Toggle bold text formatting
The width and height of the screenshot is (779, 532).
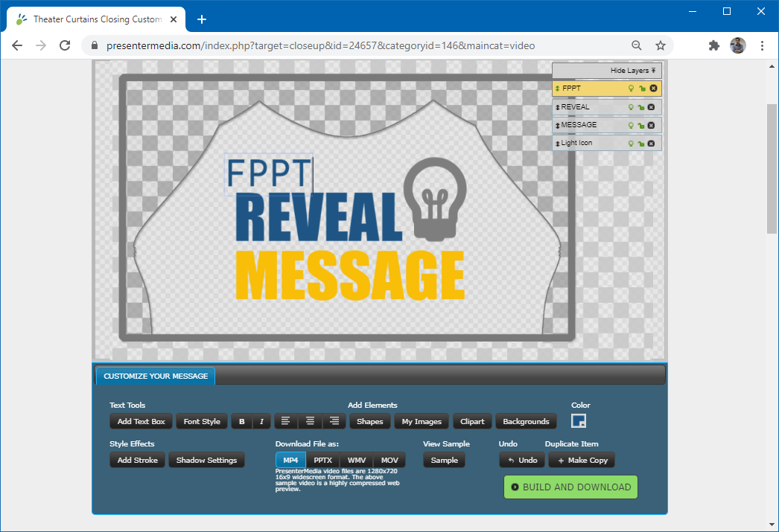pos(241,422)
